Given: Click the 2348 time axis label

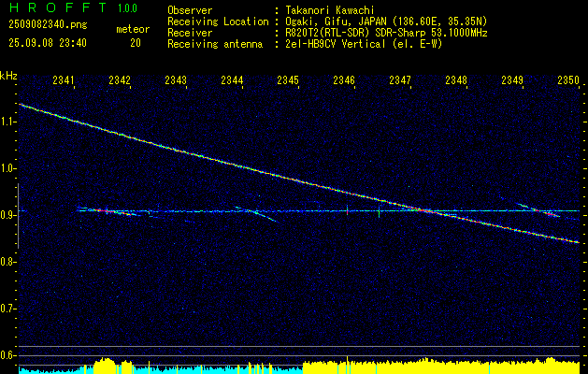Looking at the screenshot, I should coord(456,79).
